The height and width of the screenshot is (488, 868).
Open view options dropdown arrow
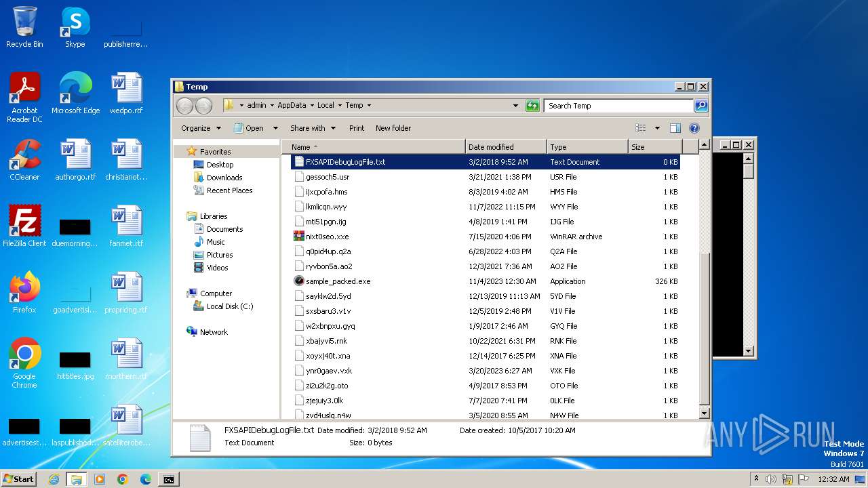pyautogui.click(x=657, y=128)
